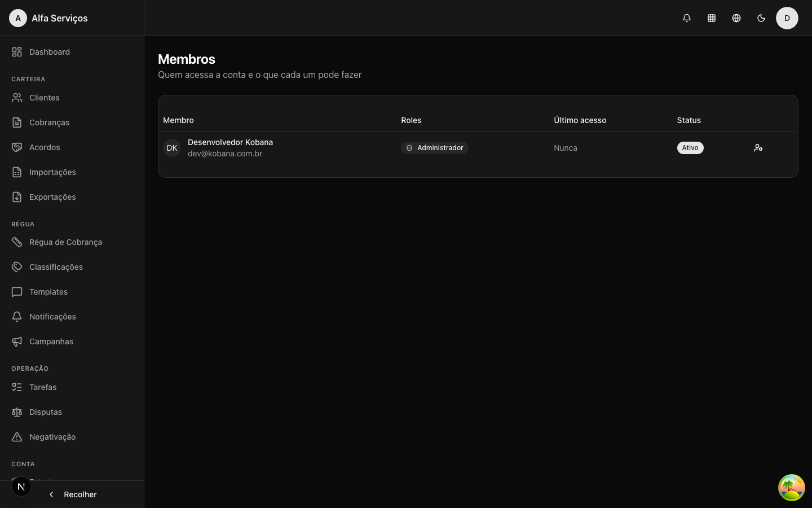Click the Membro column header
This screenshot has height=508, width=812.
[178, 120]
